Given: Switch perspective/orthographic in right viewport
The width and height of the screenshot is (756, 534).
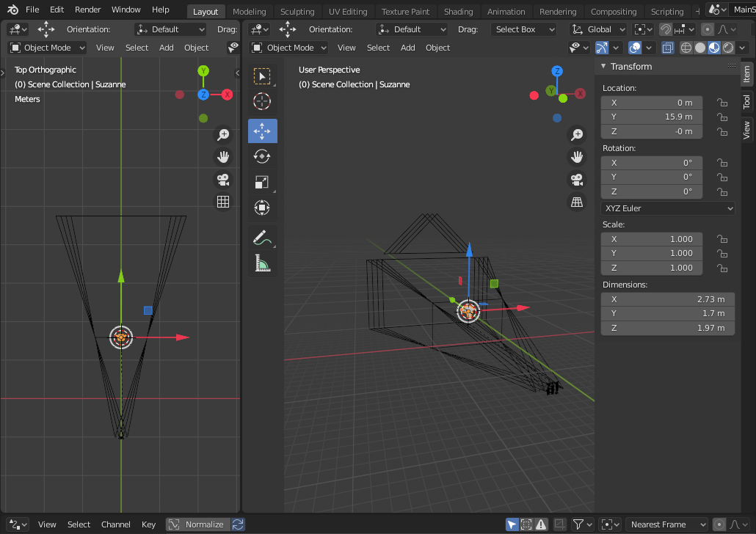Looking at the screenshot, I should [x=577, y=202].
